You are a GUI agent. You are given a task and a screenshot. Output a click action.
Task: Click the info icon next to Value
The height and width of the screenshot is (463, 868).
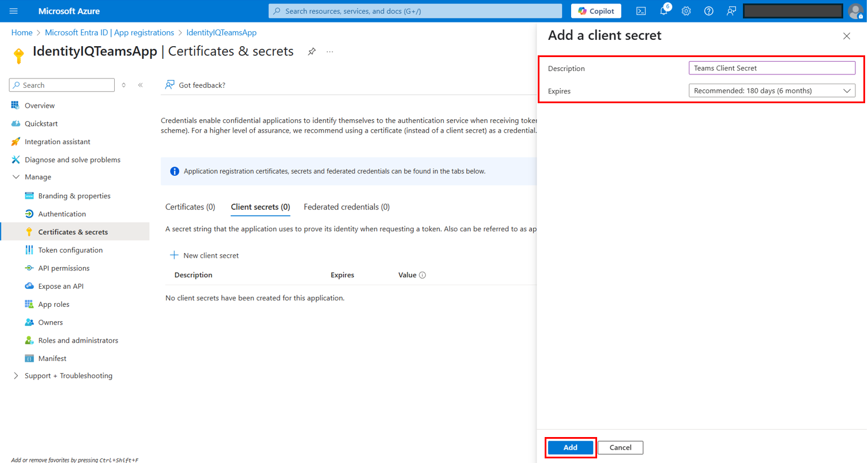pyautogui.click(x=422, y=275)
